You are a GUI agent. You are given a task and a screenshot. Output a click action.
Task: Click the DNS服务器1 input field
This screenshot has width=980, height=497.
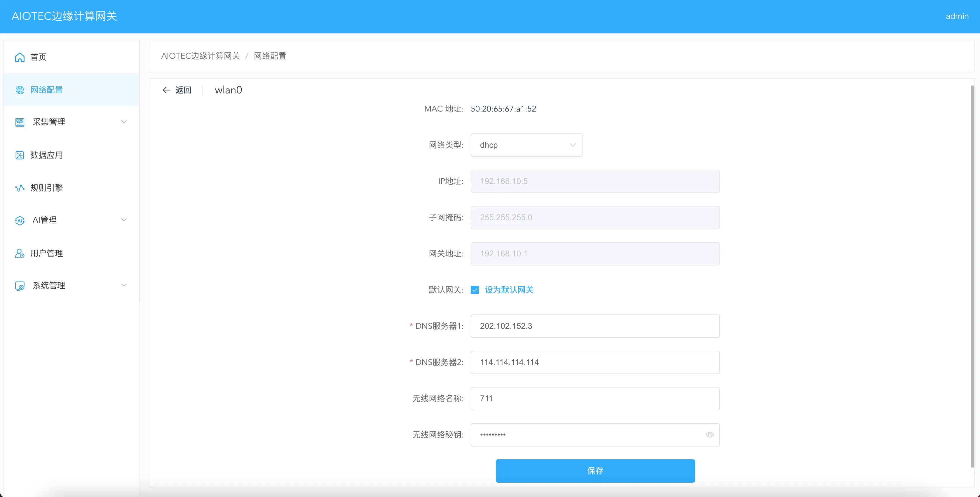pyautogui.click(x=595, y=326)
